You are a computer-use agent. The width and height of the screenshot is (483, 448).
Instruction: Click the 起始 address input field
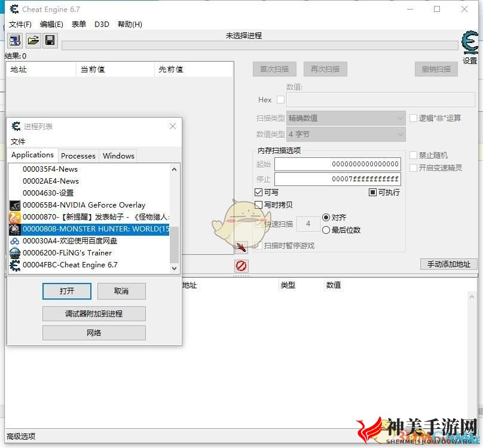(338, 164)
